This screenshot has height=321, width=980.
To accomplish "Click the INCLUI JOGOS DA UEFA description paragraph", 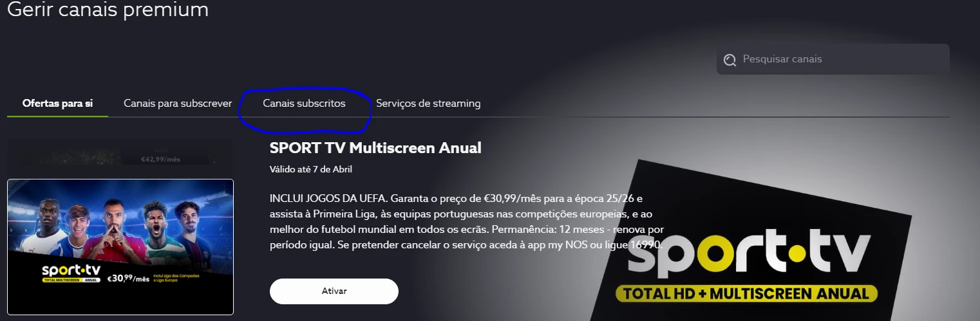I will pyautogui.click(x=467, y=220).
